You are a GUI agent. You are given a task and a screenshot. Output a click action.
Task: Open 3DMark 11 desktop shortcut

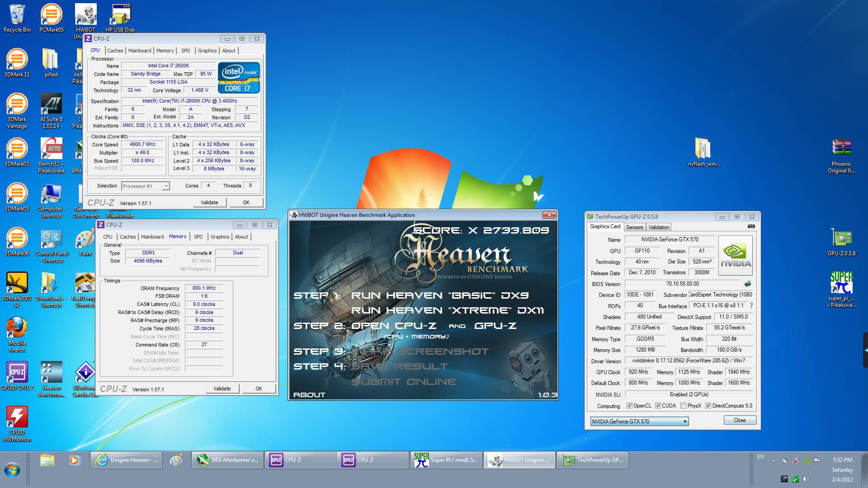[x=17, y=63]
